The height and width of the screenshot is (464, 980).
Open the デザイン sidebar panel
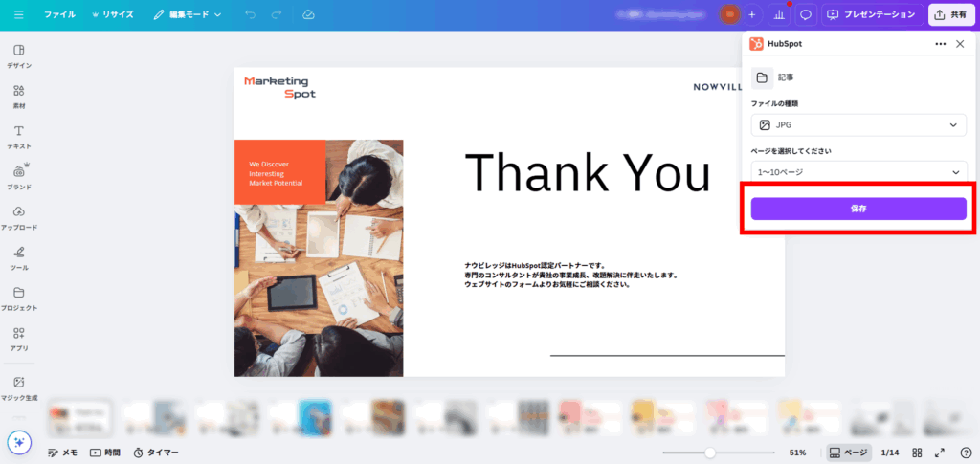[19, 56]
